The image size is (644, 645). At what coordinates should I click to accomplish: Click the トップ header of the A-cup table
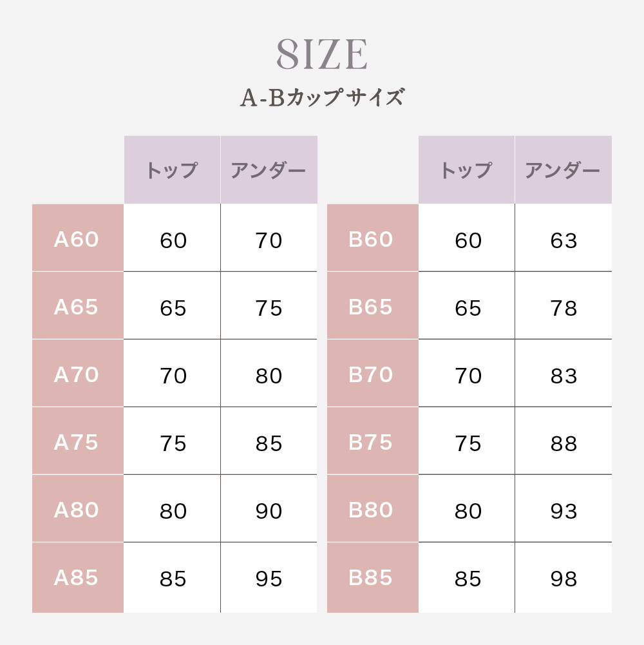click(x=172, y=170)
